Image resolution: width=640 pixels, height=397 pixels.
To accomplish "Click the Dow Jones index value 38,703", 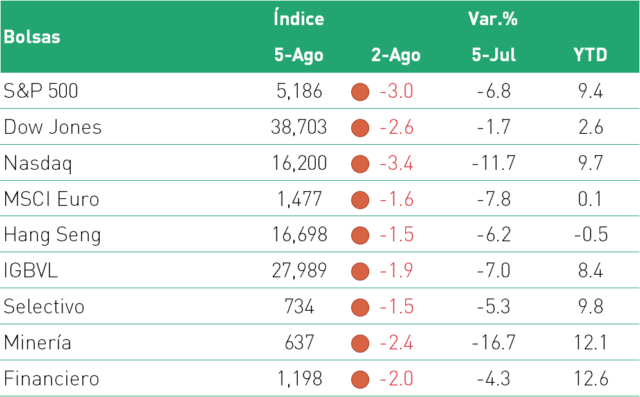I will [299, 127].
